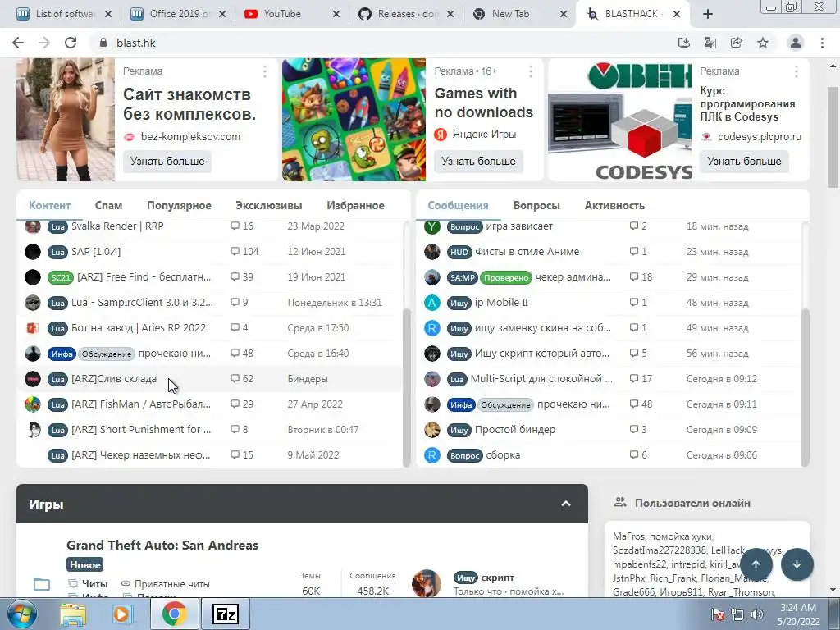Open the Svalka Render | RRP thread
The width and height of the screenshot is (840, 630).
pyautogui.click(x=117, y=226)
